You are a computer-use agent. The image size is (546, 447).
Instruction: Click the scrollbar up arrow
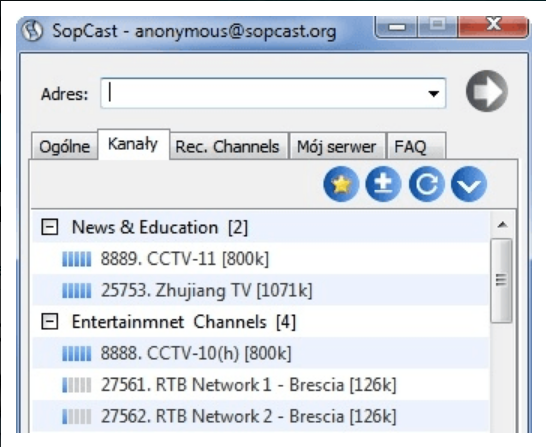click(x=502, y=225)
